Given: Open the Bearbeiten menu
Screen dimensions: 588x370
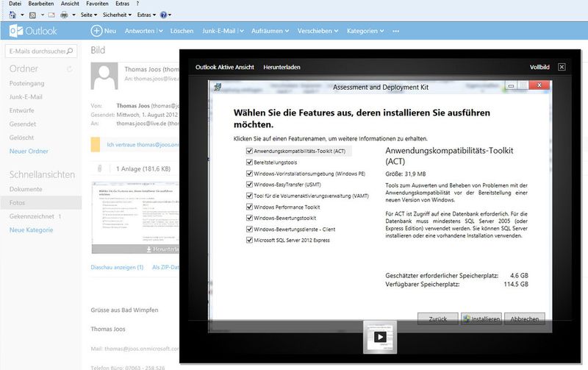Looking at the screenshot, I should [41, 4].
